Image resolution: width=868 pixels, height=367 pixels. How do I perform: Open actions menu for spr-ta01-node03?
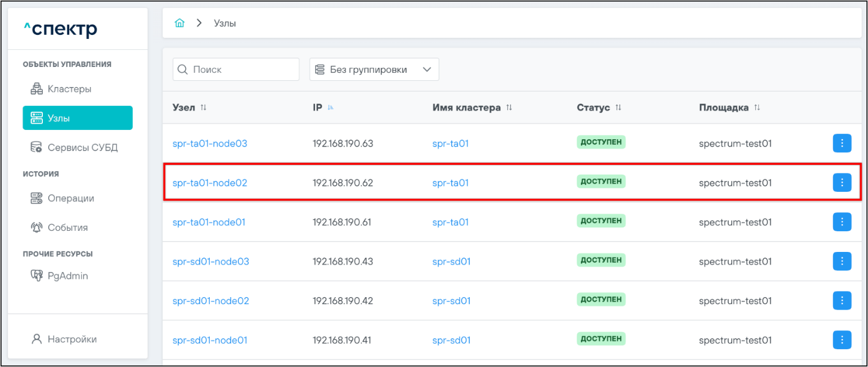pos(842,144)
